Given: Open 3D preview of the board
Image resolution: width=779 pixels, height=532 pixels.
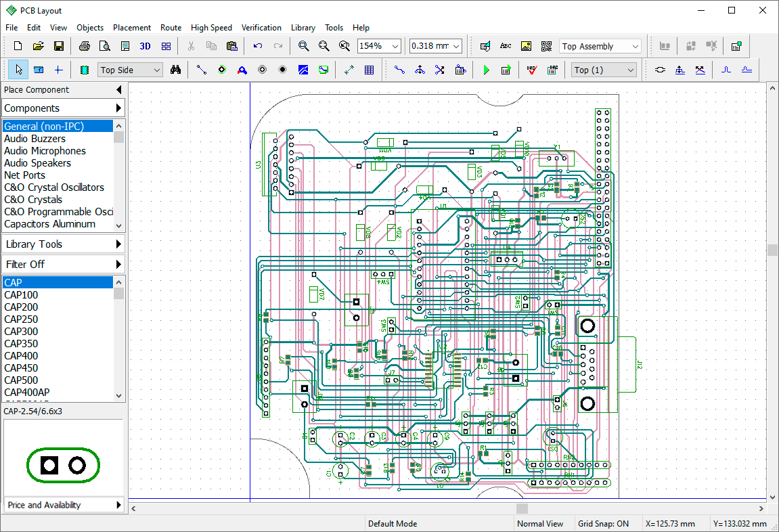Looking at the screenshot, I should click(x=145, y=46).
